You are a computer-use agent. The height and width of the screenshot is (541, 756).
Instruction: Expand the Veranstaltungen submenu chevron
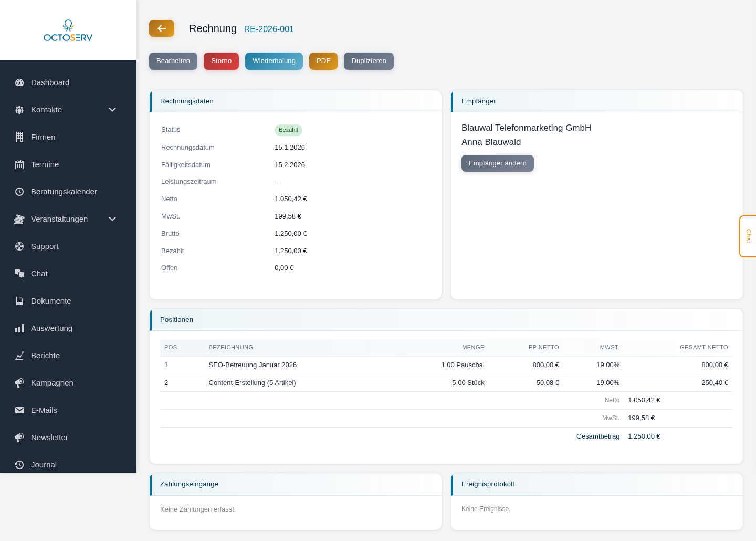(112, 219)
